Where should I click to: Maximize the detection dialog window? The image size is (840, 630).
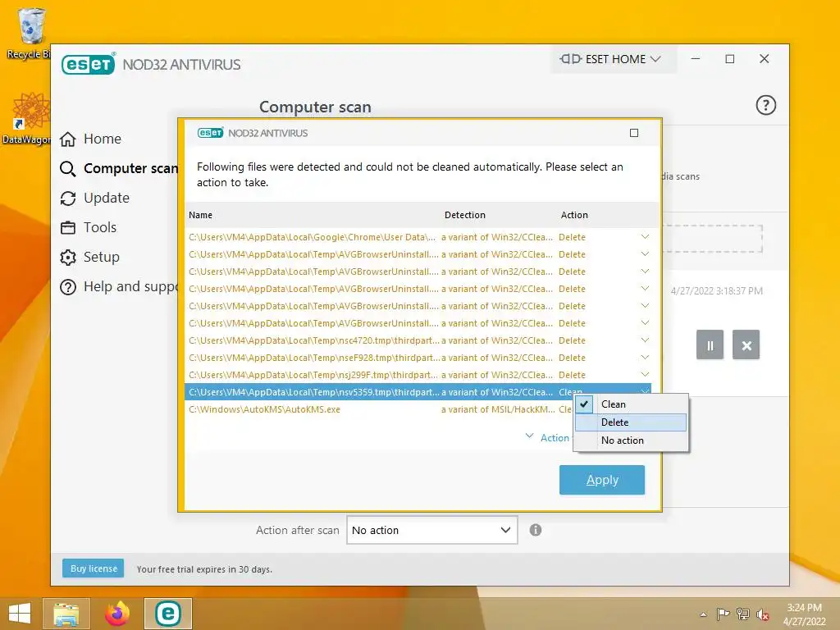pos(634,133)
